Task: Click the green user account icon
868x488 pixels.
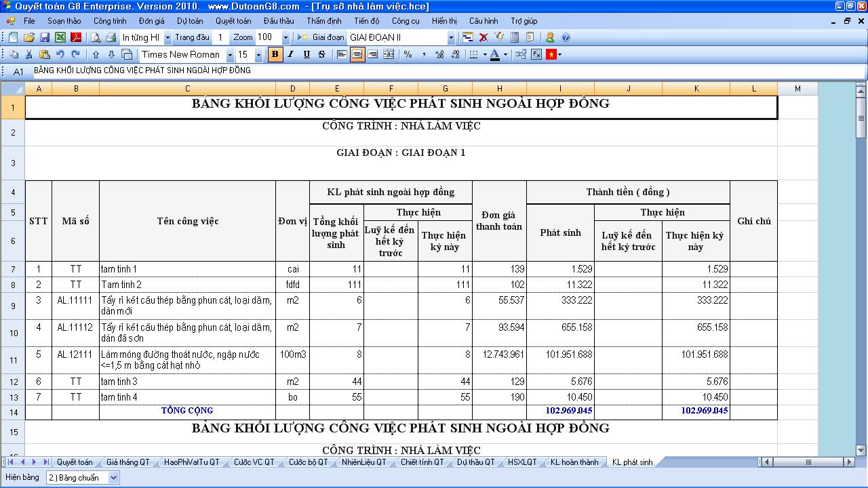Action: click(550, 38)
